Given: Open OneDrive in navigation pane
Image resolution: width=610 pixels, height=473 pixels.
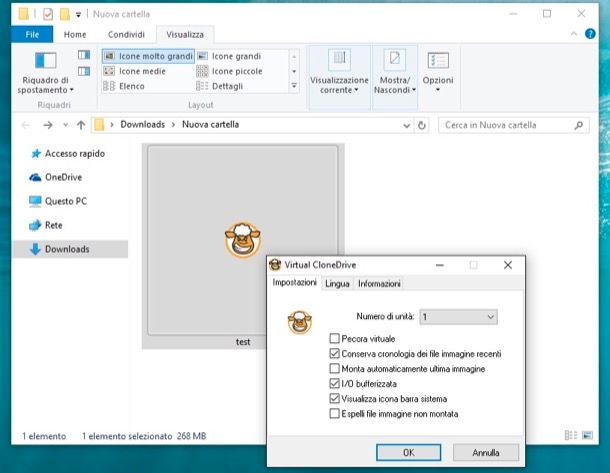Looking at the screenshot, I should coord(56,177).
